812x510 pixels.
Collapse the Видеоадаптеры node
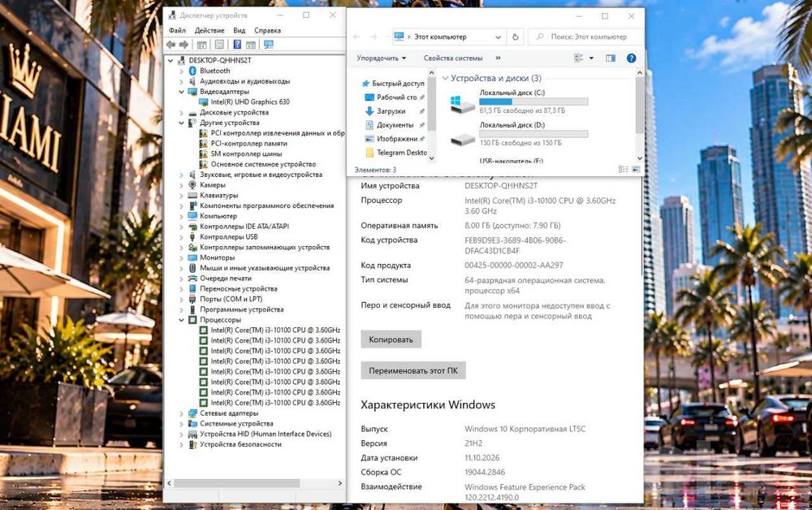point(181,92)
